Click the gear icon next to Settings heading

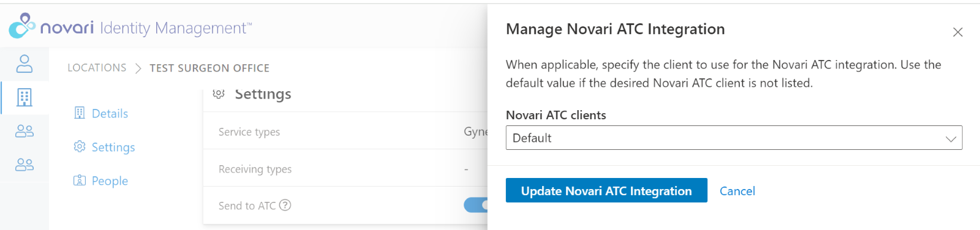219,94
